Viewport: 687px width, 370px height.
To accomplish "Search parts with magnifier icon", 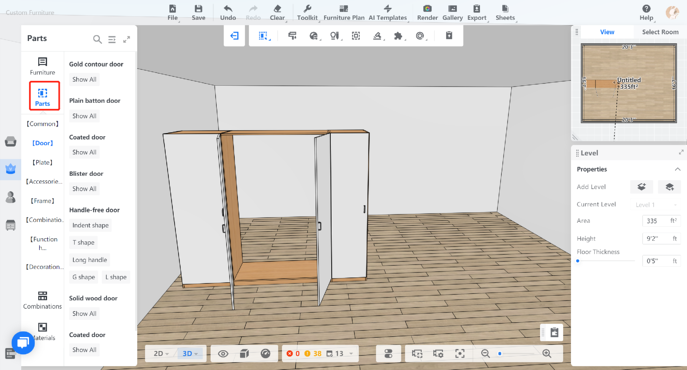I will (97, 39).
